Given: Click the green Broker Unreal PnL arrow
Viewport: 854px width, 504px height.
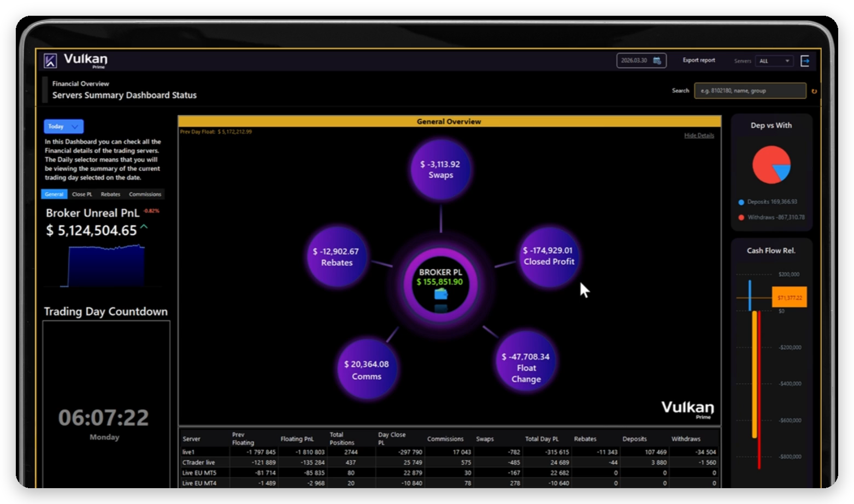Looking at the screenshot, I should tap(144, 226).
